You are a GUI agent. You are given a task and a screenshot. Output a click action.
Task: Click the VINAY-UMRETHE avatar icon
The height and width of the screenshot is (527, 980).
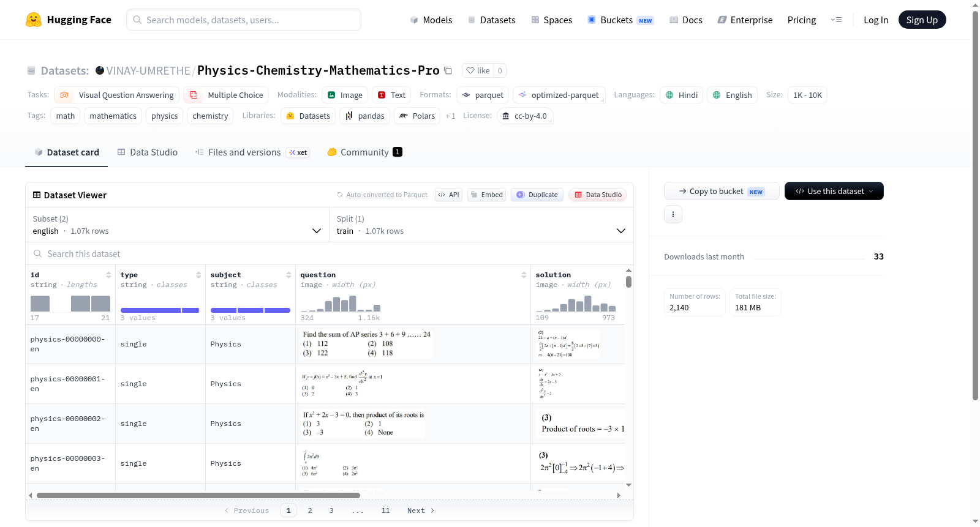pyautogui.click(x=100, y=70)
